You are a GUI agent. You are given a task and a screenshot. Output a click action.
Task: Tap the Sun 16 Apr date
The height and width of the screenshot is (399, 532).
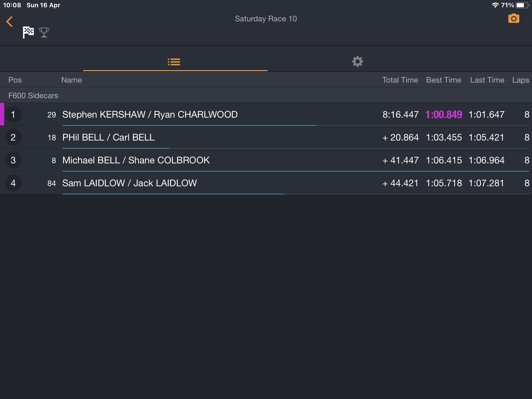point(43,5)
